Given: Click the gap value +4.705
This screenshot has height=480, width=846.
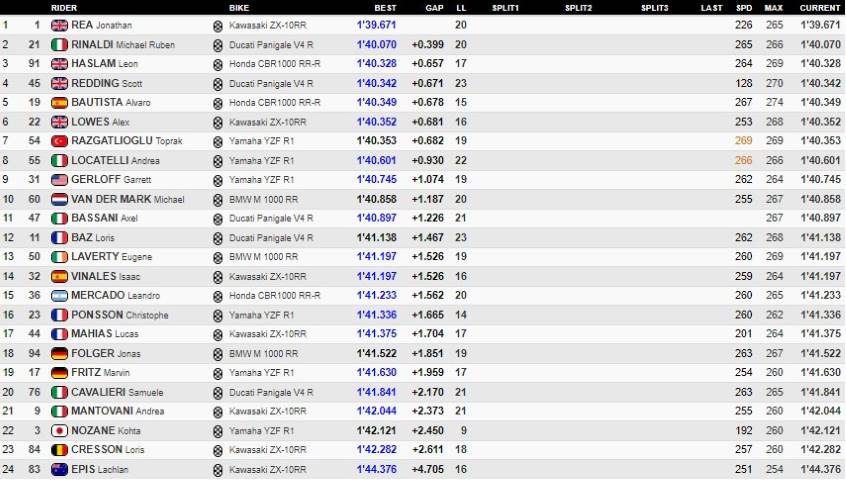Looking at the screenshot, I should [x=428, y=470].
